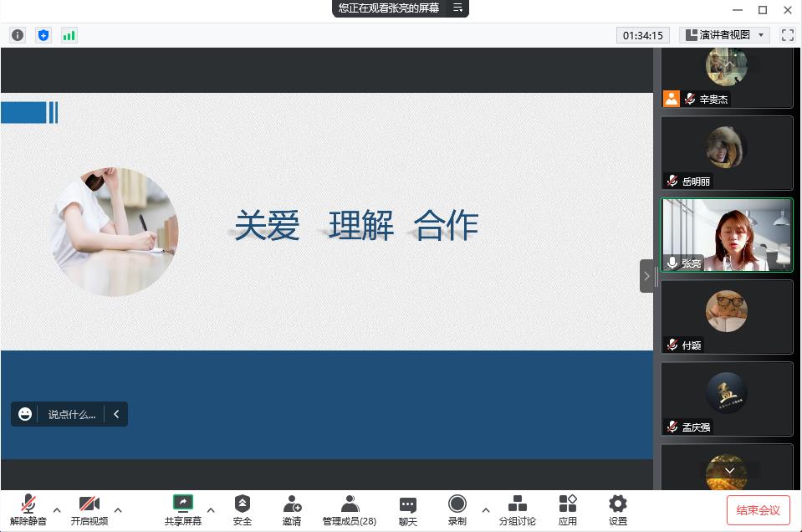The image size is (802, 532).
Task: Click muted mic icon beside 孟庆强
Action: tap(672, 426)
